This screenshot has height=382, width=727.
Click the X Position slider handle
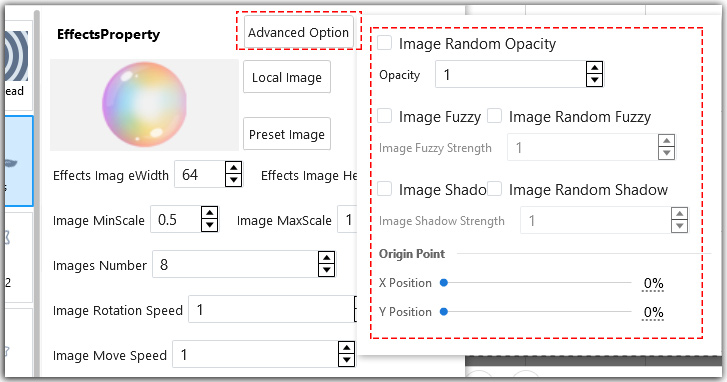click(x=444, y=283)
